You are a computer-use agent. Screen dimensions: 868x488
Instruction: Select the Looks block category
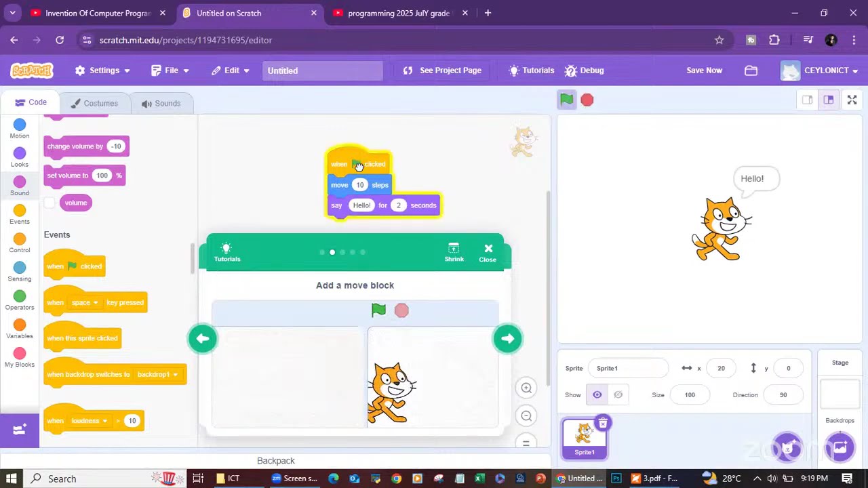tap(20, 157)
